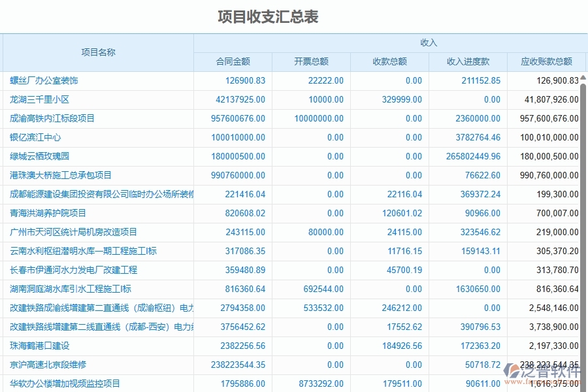Select the 绿城云栖玫瑰园 project
This screenshot has height=392, width=588.
41,156
